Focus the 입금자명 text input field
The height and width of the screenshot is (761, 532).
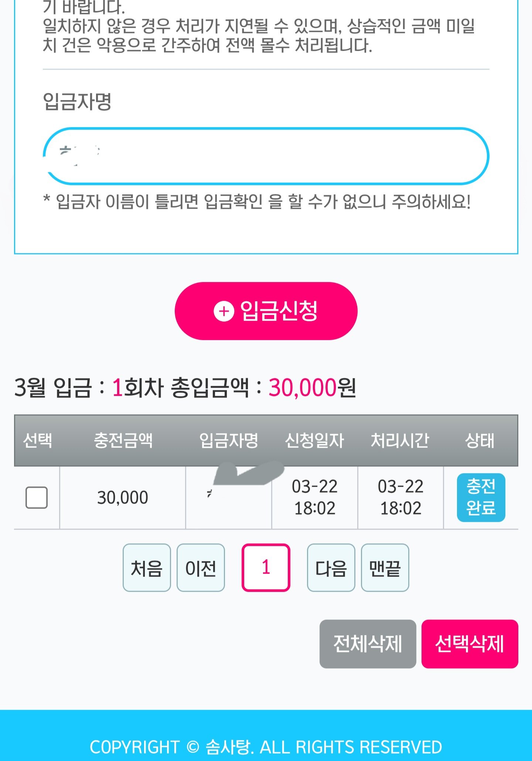coord(266,156)
